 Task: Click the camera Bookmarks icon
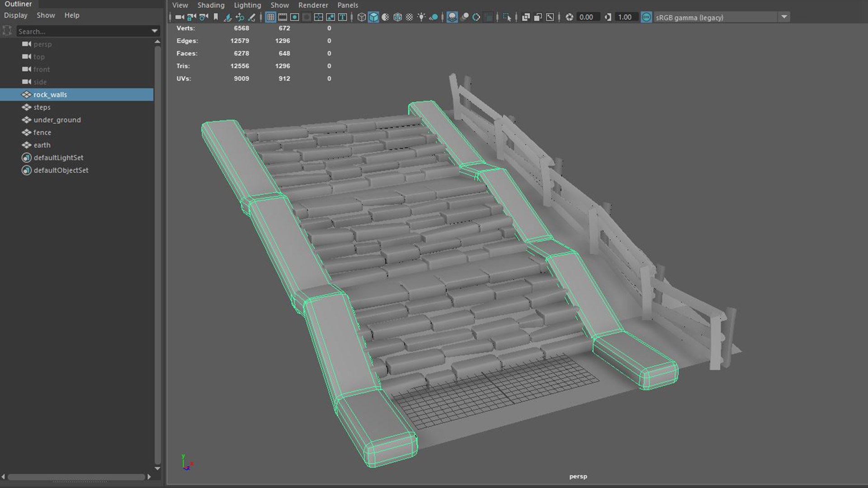point(216,17)
